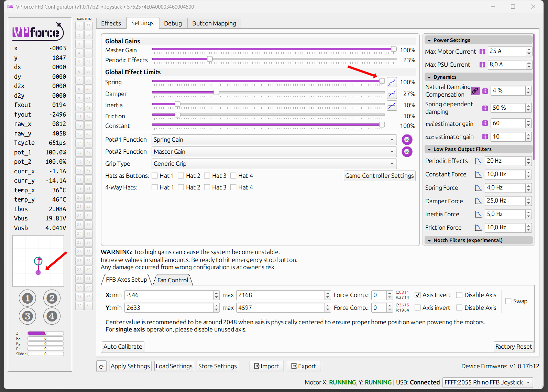Click the low-pass filter icon for Damper Force
The width and height of the screenshot is (548, 392).
[478, 201]
